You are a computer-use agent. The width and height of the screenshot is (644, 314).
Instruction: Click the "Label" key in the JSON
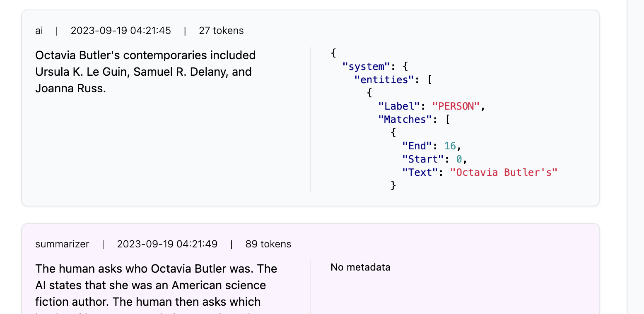tap(399, 106)
